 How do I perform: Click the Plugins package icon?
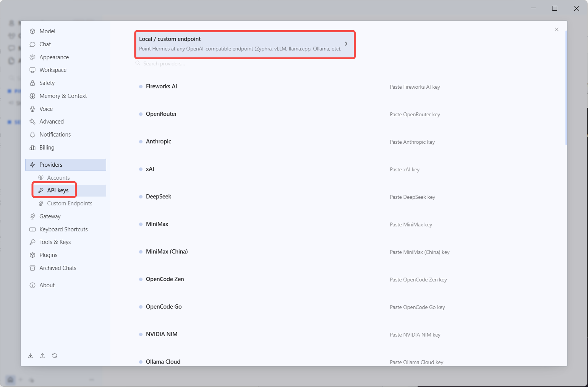32,255
